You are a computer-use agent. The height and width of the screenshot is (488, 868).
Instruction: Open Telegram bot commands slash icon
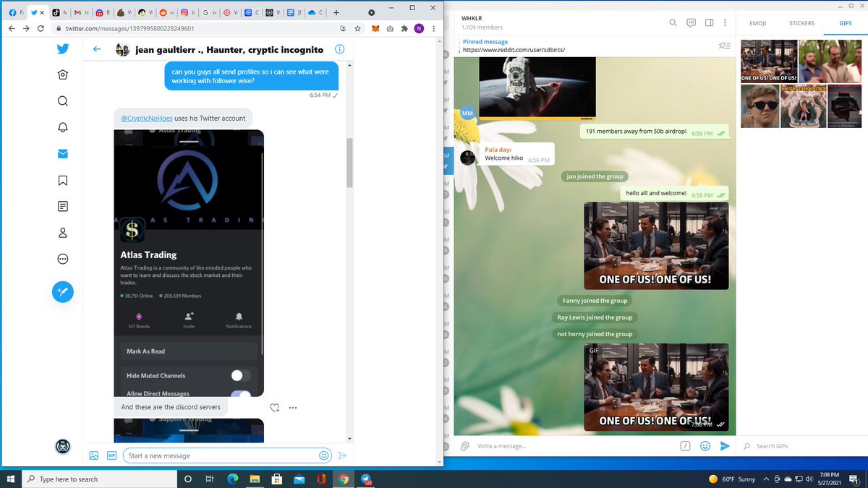point(684,446)
